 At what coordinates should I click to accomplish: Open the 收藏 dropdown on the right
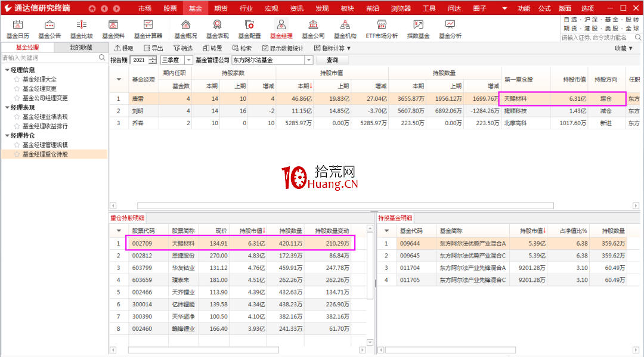[623, 48]
